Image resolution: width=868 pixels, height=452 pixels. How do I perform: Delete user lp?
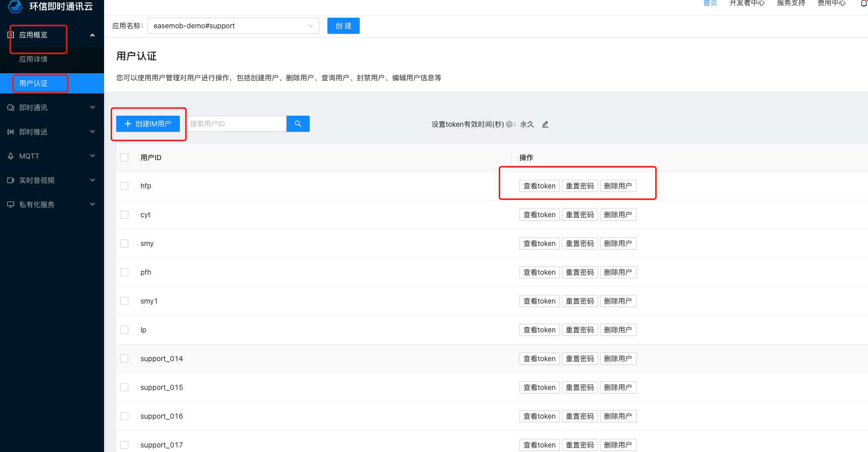pyautogui.click(x=618, y=330)
